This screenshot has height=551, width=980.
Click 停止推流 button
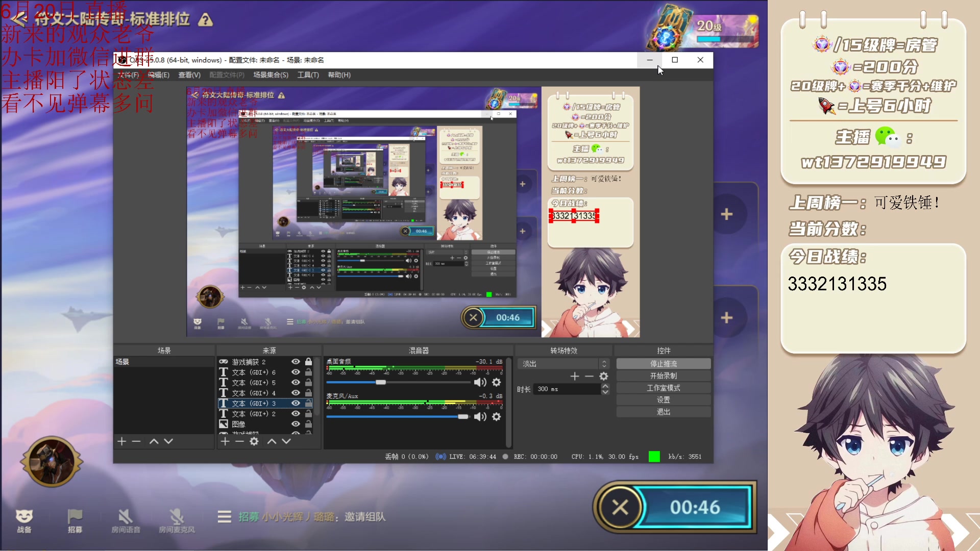point(664,364)
